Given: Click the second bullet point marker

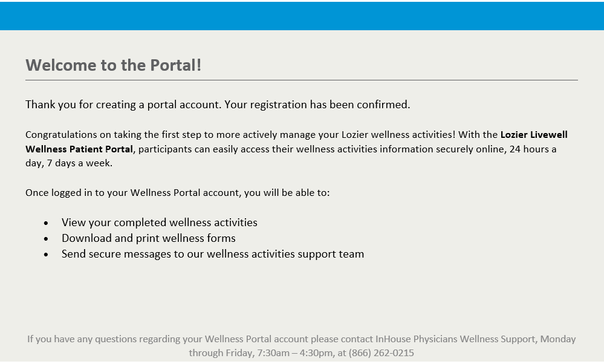Looking at the screenshot, I should point(46,239).
